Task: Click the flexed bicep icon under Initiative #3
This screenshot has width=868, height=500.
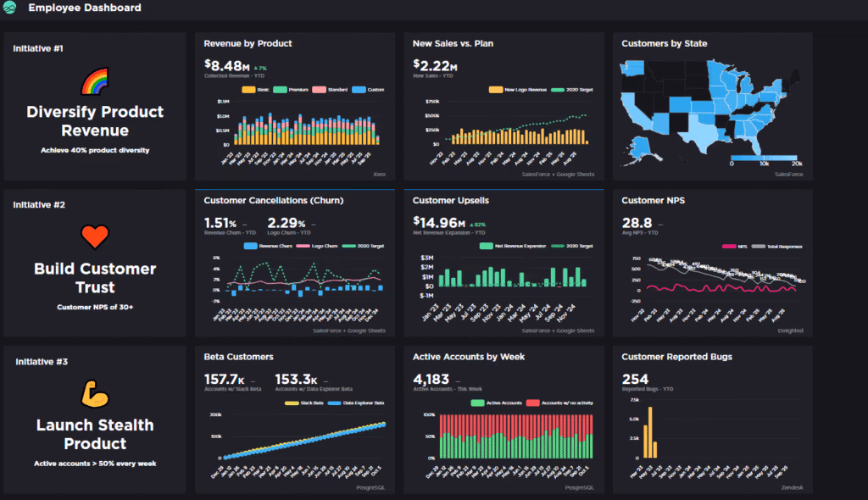Action: (x=95, y=394)
